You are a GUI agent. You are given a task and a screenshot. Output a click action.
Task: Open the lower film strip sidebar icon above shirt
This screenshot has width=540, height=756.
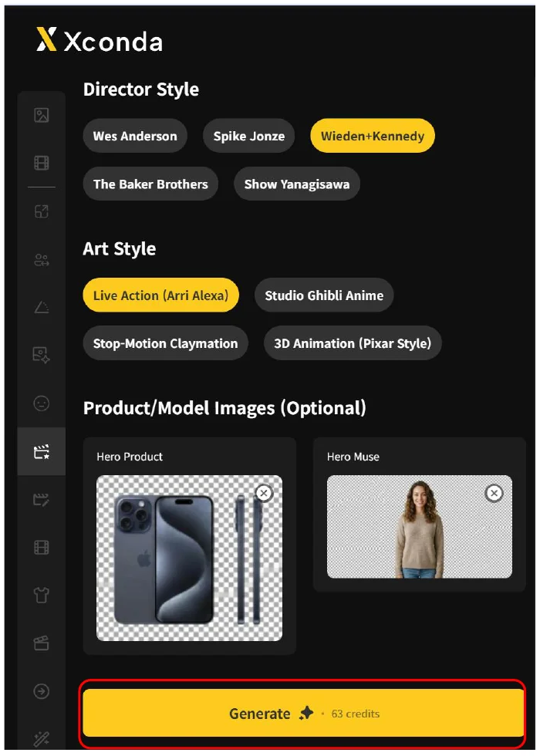[x=42, y=547]
